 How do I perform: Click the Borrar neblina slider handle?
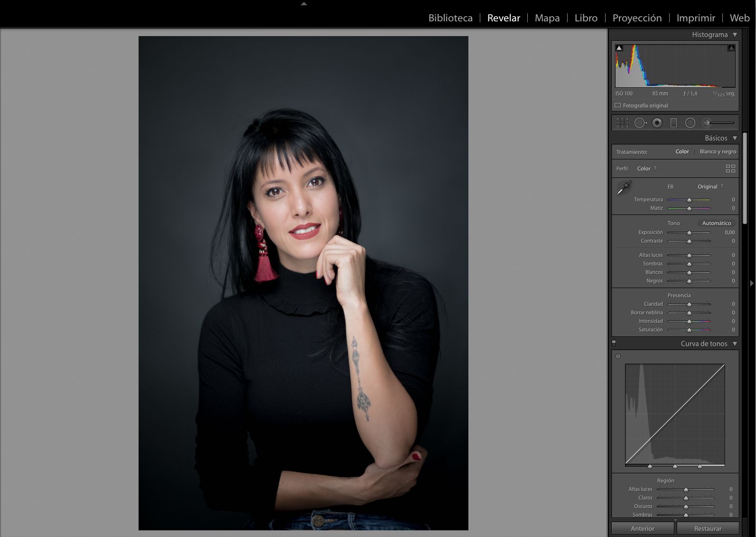689,313
